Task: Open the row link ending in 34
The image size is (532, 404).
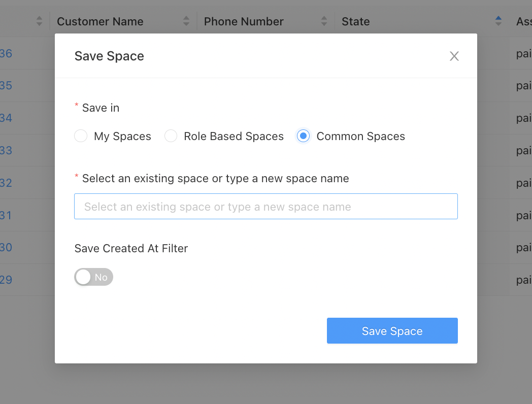Action: (x=6, y=118)
